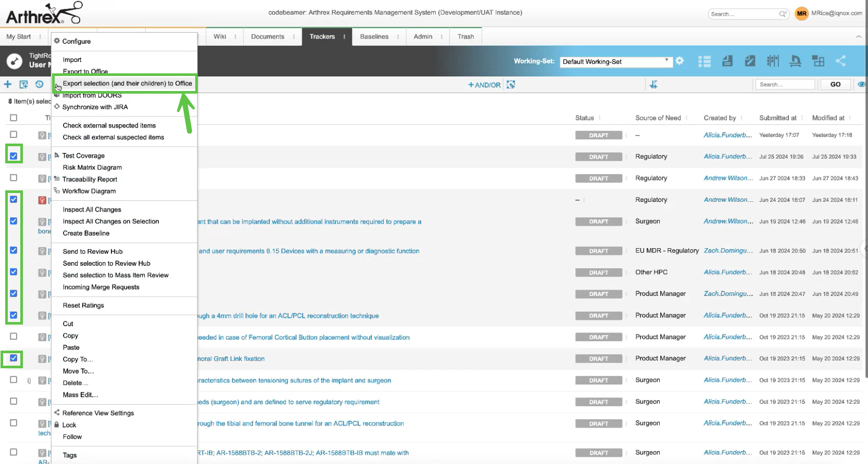Click the Working-Set gear settings icon
The width and height of the screenshot is (868, 464).
coord(680,61)
